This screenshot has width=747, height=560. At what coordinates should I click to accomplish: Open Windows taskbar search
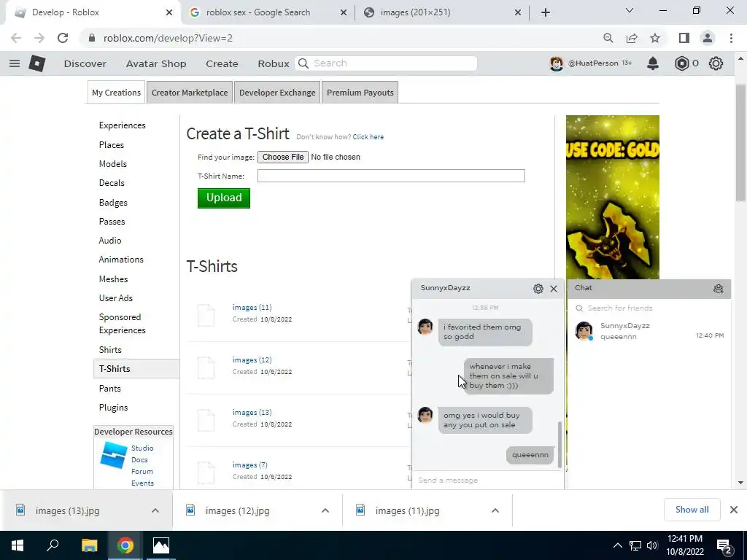(x=53, y=545)
